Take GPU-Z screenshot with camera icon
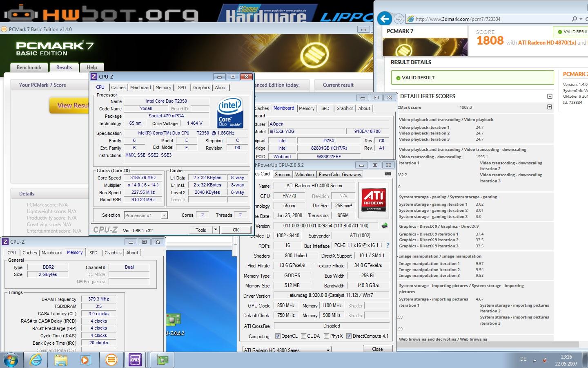The width and height of the screenshot is (588, 368). 388,174
